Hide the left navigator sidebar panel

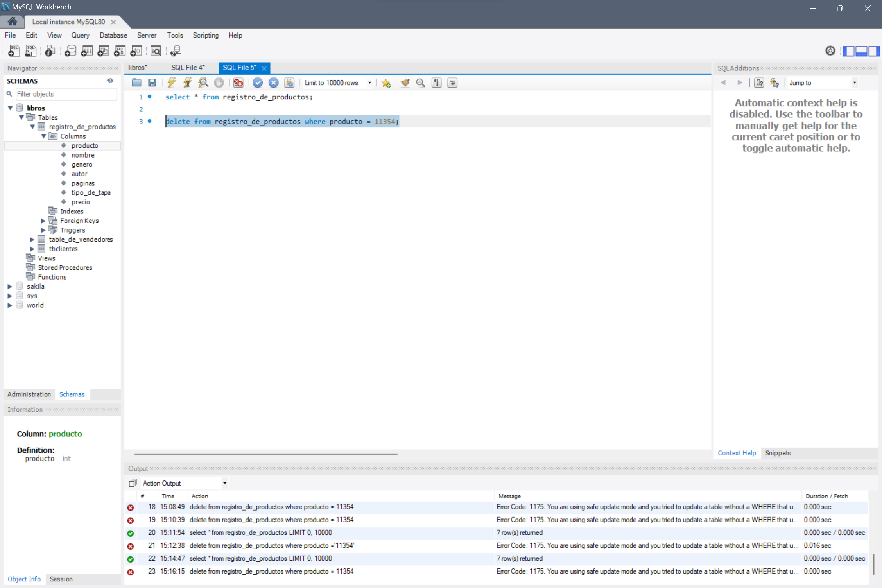(x=848, y=51)
